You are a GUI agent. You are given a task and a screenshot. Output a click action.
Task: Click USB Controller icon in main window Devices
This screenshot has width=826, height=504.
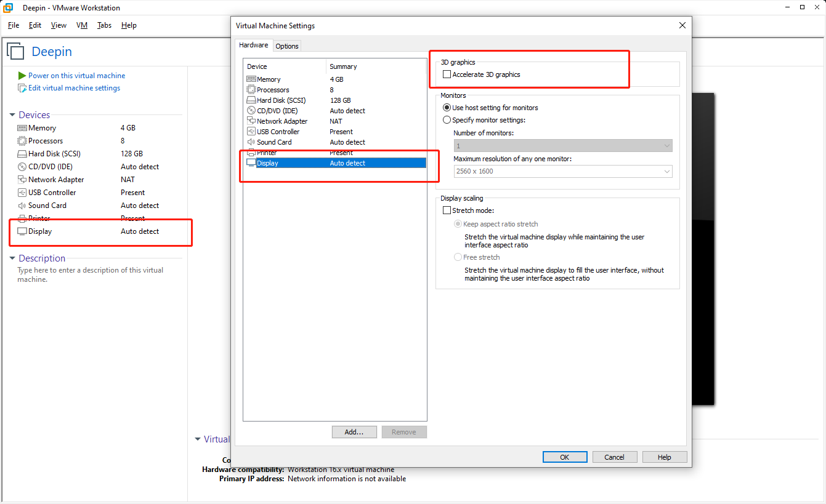point(22,193)
